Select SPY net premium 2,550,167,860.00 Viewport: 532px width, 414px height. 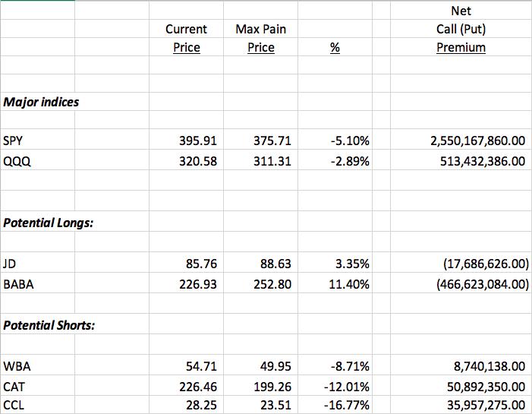click(477, 141)
